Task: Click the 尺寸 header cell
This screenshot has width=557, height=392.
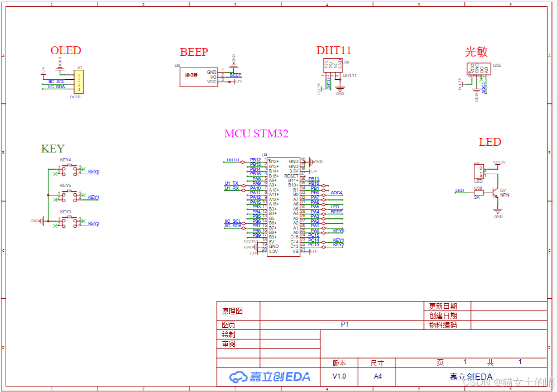Action: [377, 363]
